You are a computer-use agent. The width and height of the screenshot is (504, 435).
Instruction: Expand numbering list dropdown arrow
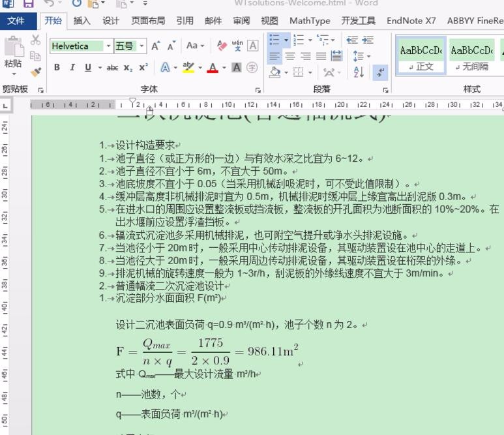[310, 40]
